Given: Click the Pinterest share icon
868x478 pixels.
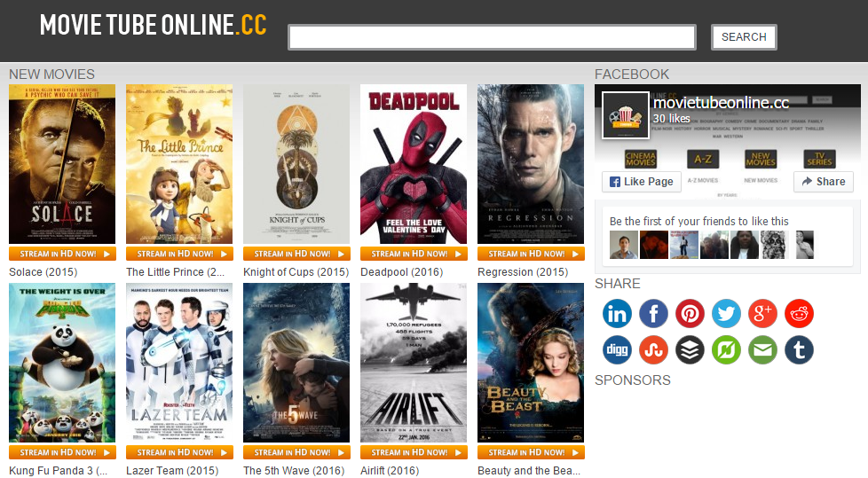Looking at the screenshot, I should (x=690, y=314).
